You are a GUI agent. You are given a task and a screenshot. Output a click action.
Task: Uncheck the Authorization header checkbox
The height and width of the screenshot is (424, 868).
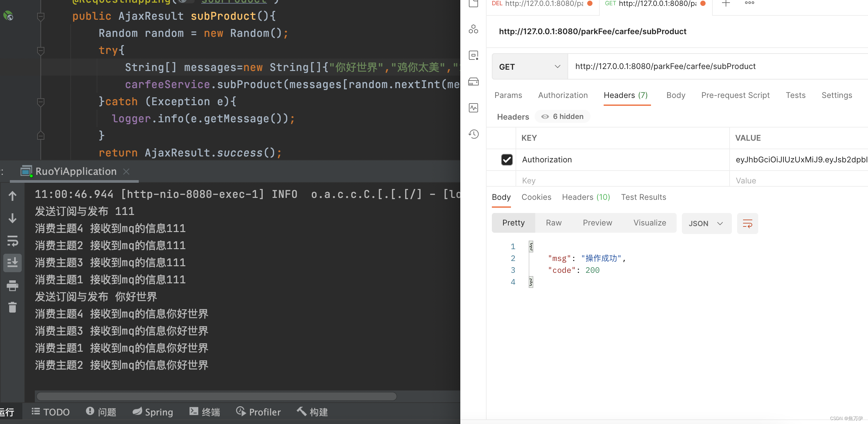coord(506,160)
